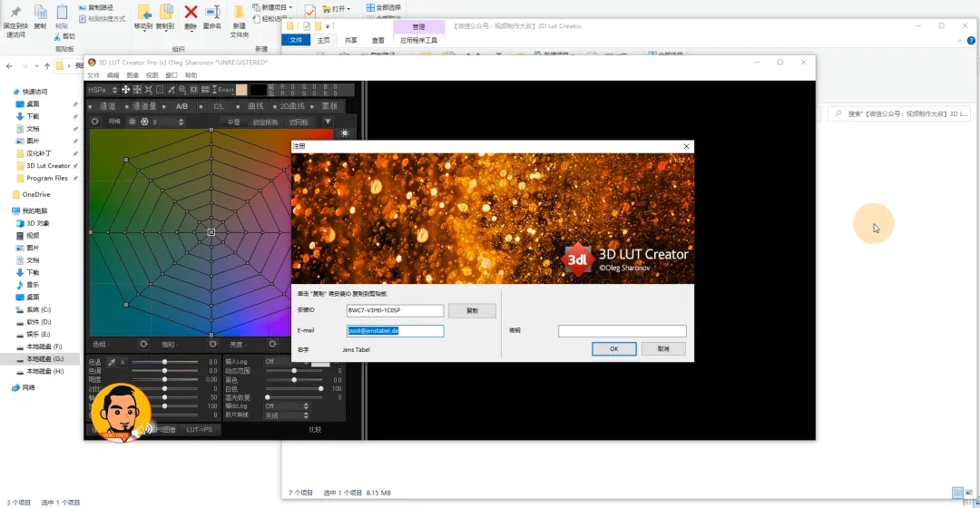Click the red X 删除 icon in Explorer
Screen dimensions: 980x508
(191, 11)
